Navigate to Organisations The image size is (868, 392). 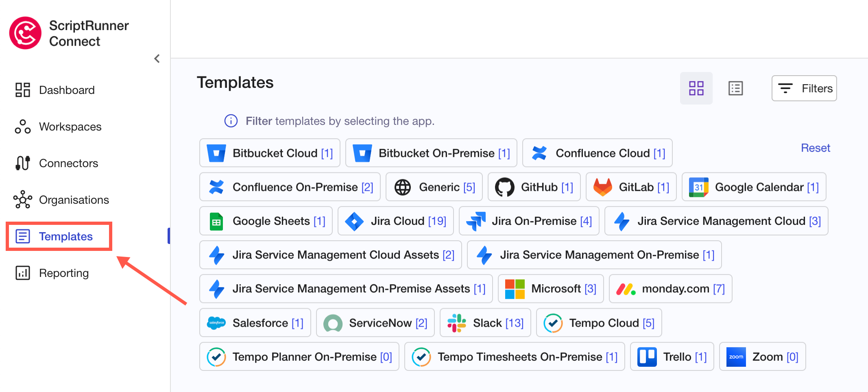(x=62, y=200)
